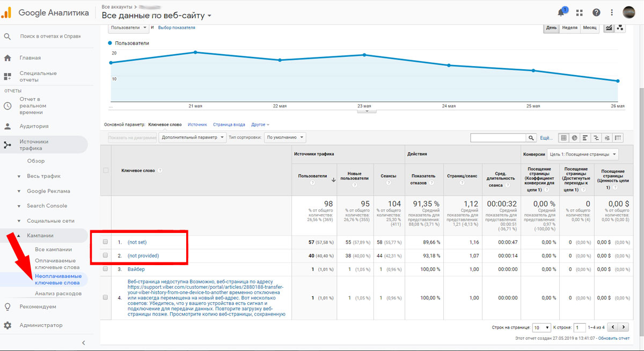644x351 pixels.
Task: Click the Выбор показателя link
Action: pyautogui.click(x=177, y=27)
